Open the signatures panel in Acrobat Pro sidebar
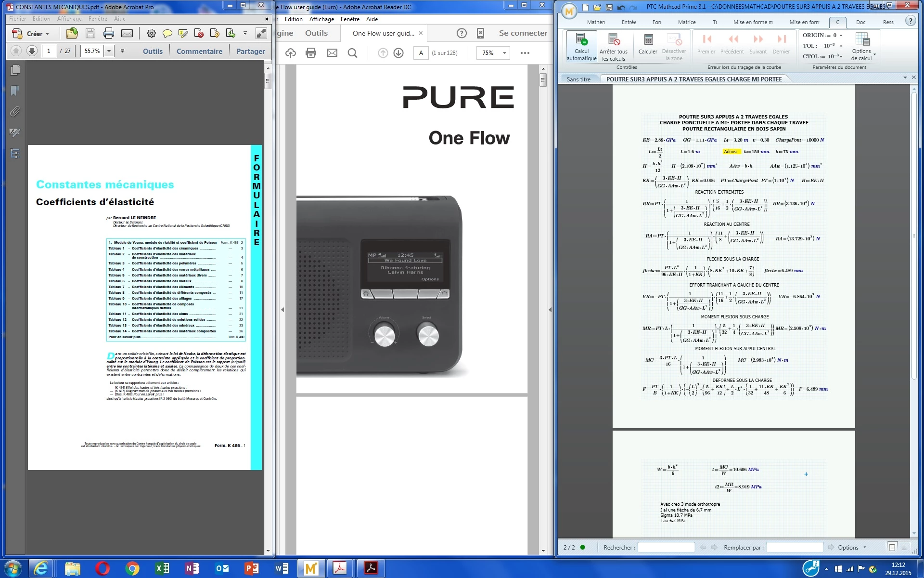 [15, 132]
